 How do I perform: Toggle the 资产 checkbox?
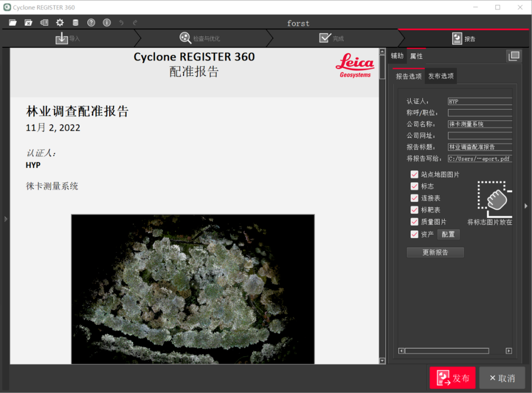(414, 234)
